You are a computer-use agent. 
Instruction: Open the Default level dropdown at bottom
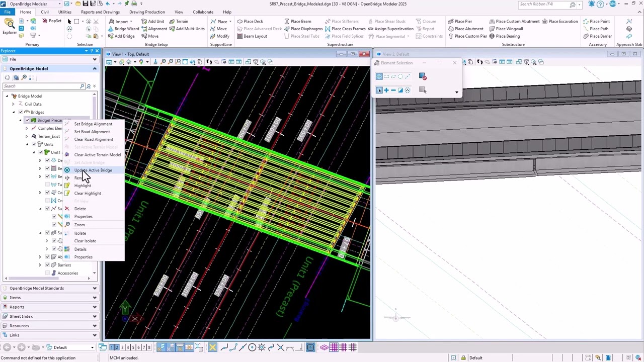click(92, 347)
